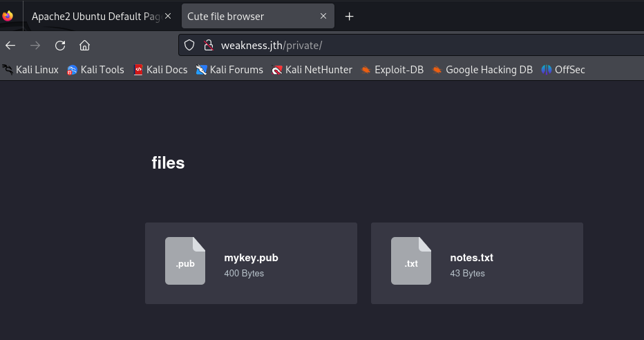Open the Kali Linux bookmark
The height and width of the screenshot is (340, 644).
[x=30, y=69]
